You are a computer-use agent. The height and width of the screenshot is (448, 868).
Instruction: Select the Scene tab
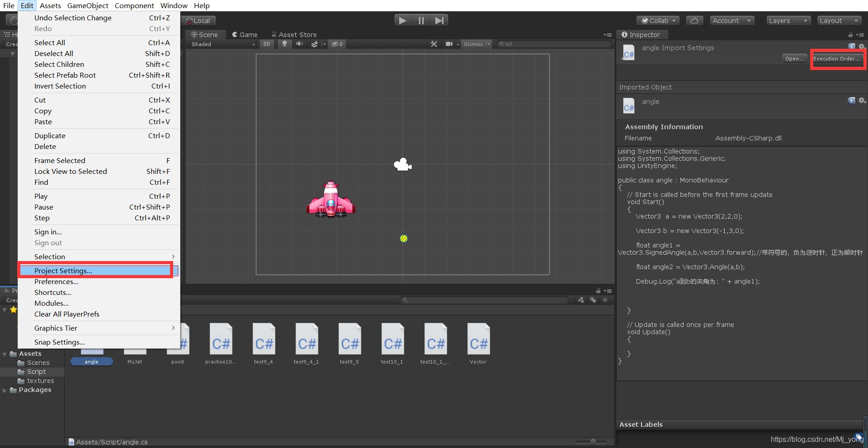[x=204, y=34]
